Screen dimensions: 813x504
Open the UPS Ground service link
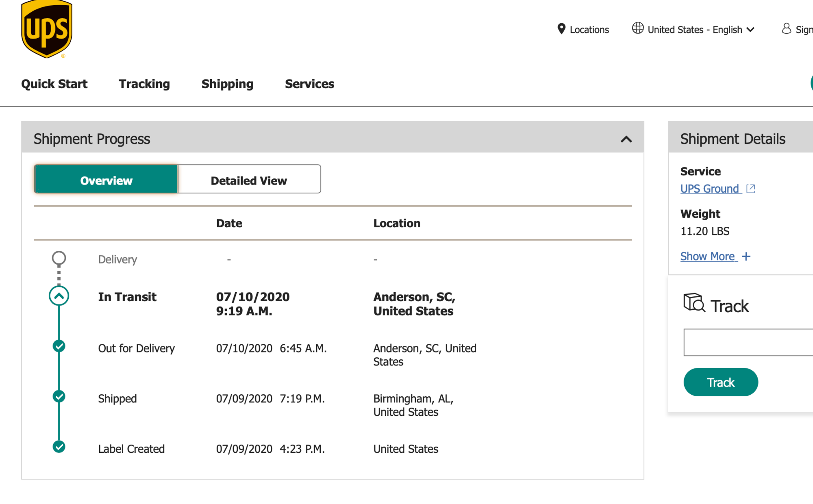pyautogui.click(x=711, y=189)
